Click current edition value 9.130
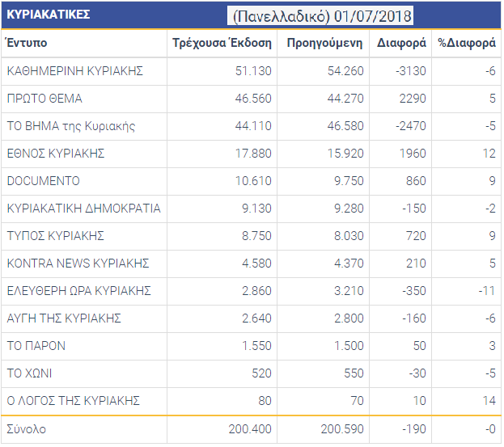Image resolution: width=504 pixels, height=447 pixels. pos(256,209)
